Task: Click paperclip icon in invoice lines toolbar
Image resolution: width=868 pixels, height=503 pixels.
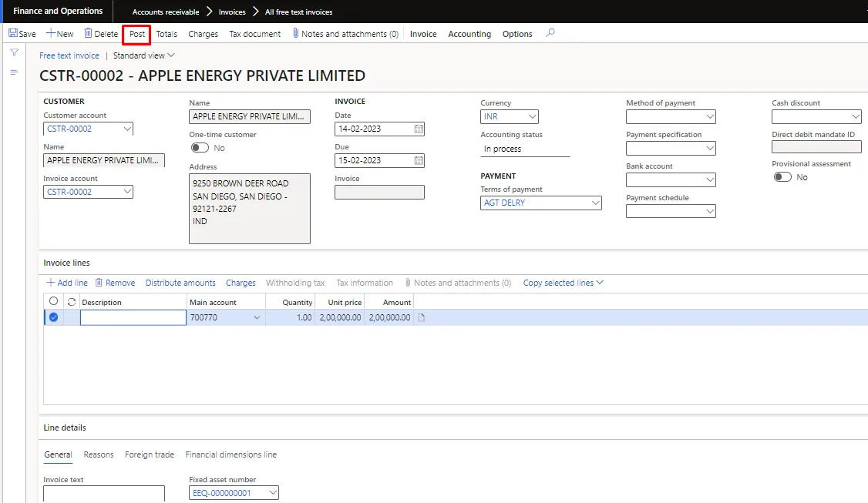Action: tap(408, 282)
